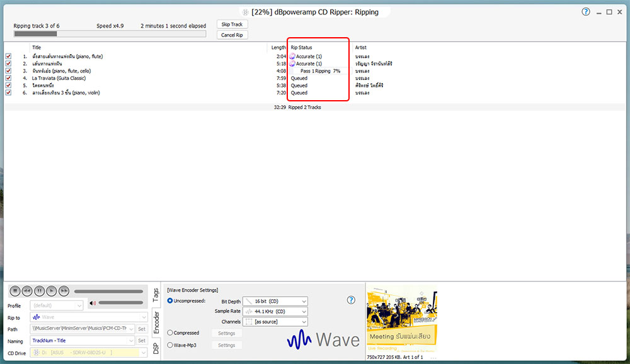Pause playback with the pause button
Viewport: 630px width, 364px height.
pyautogui.click(x=39, y=291)
